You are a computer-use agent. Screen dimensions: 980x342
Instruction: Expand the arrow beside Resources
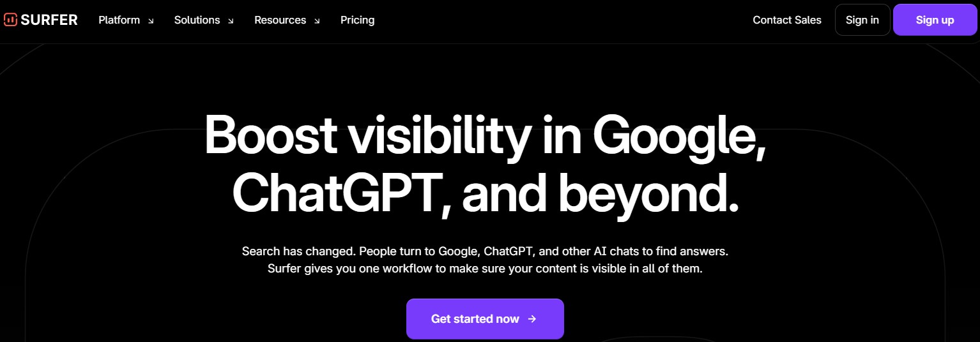pyautogui.click(x=317, y=21)
